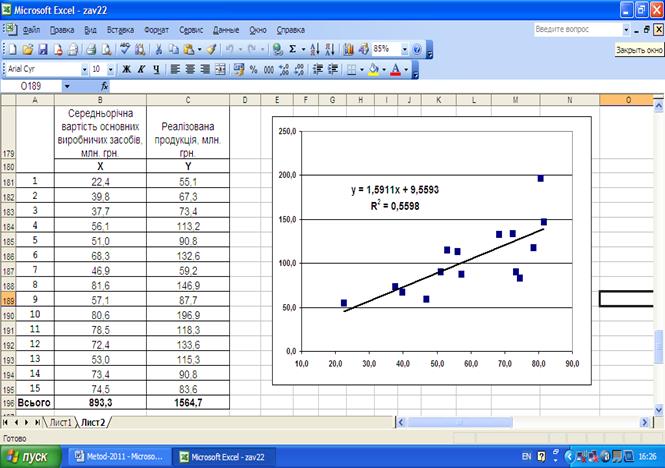The height and width of the screenshot is (468, 665).
Task: Open the Вставка menu
Action: [120, 30]
